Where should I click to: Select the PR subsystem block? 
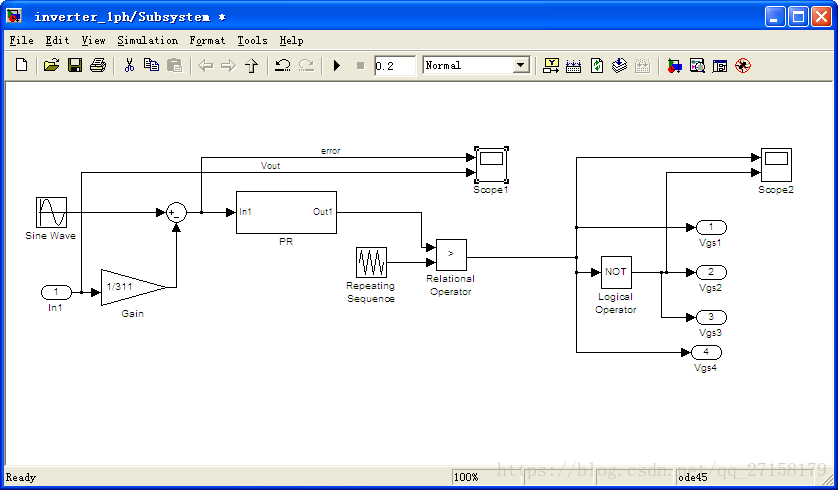[x=286, y=213]
